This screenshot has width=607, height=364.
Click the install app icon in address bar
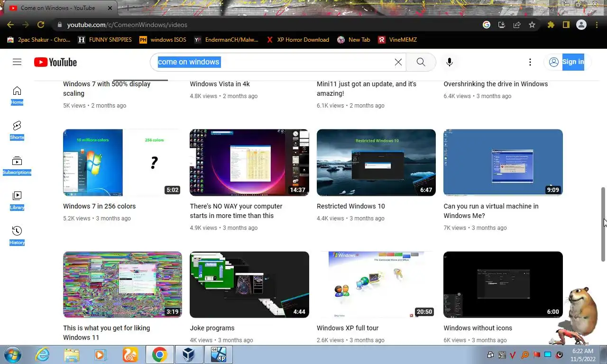click(x=502, y=25)
